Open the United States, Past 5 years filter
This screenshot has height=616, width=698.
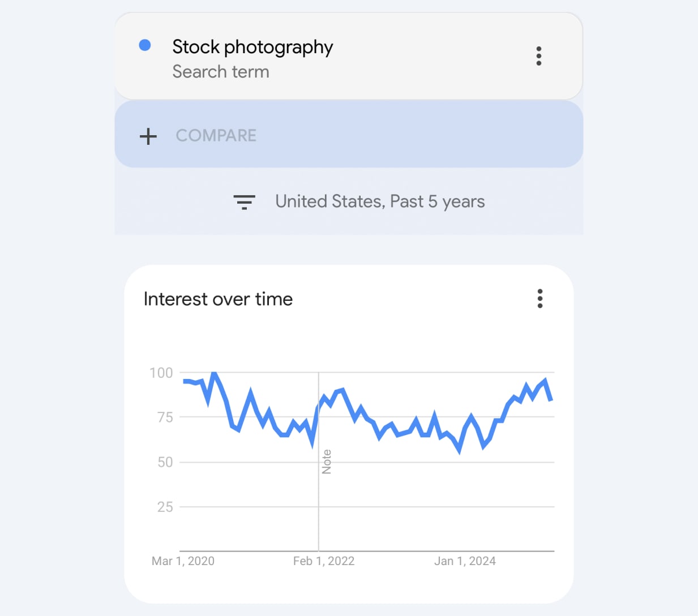[380, 202]
